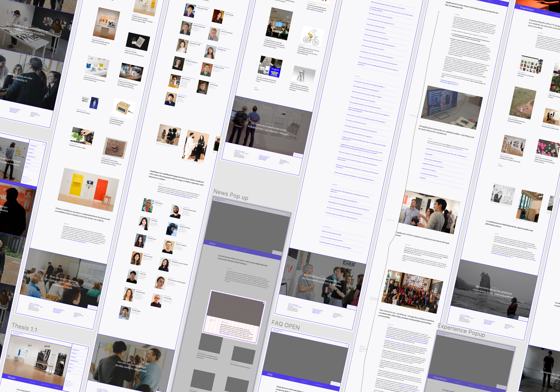Expand 'Letters of Recommendation +' item
The height and width of the screenshot is (392, 560).
click(433, 161)
